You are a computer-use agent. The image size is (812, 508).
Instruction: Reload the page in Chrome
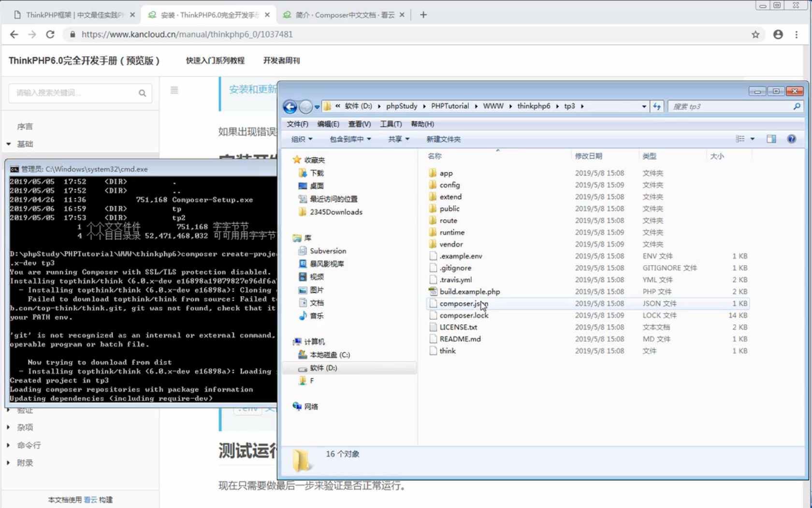tap(50, 34)
